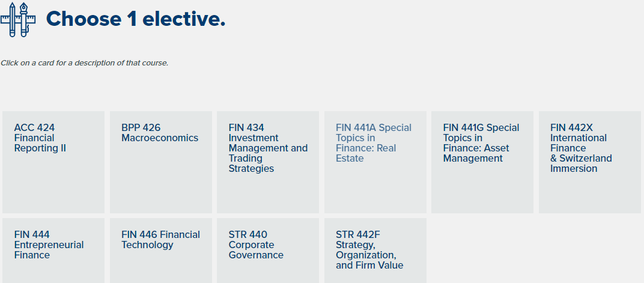Click 'Governance' text in STR 440 card
Viewport: 644px width, 283px height.
[256, 255]
